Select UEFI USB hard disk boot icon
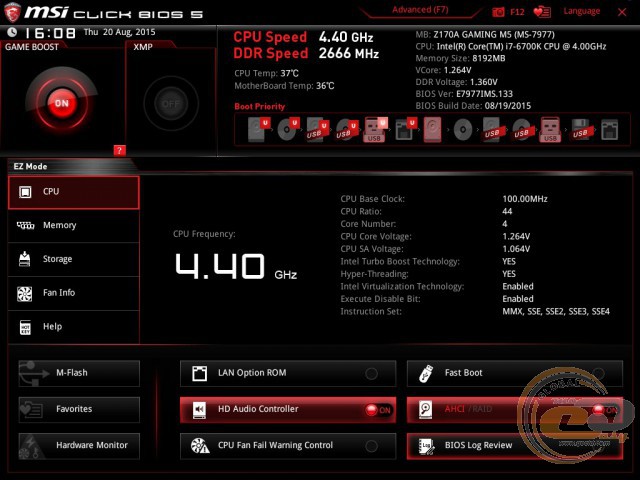This screenshot has width=640, height=480. [x=318, y=129]
